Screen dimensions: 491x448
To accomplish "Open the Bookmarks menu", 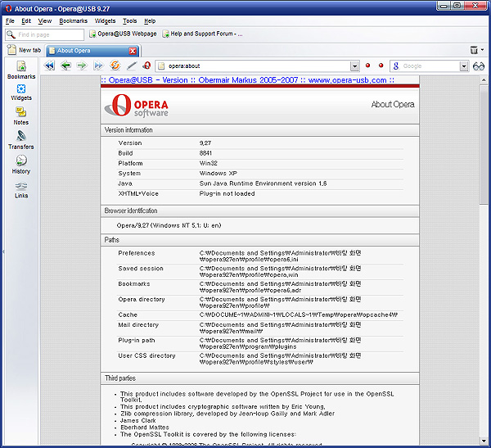I will coord(74,21).
